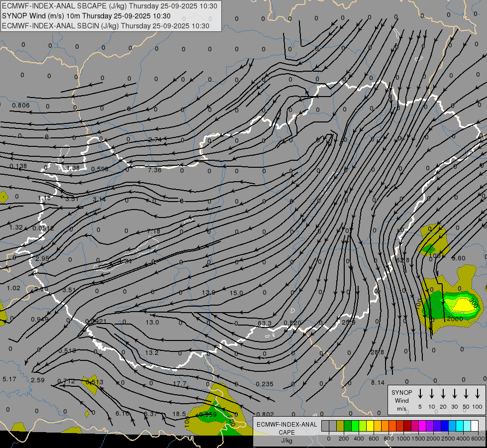Click the 800 tick label on CAPE scale

click(x=389, y=439)
